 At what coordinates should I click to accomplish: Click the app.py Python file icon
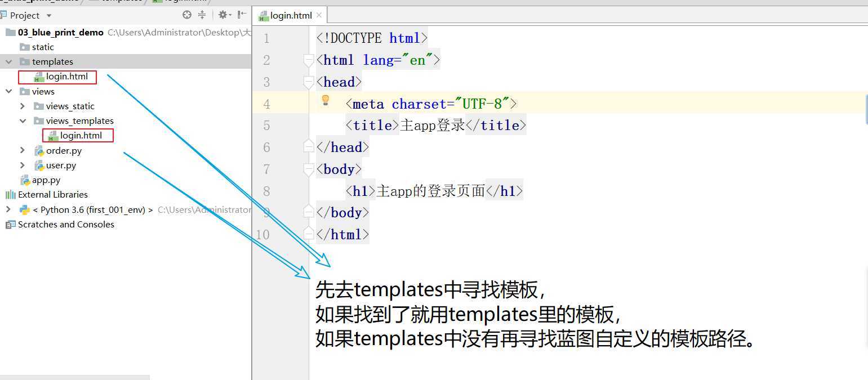(x=24, y=180)
